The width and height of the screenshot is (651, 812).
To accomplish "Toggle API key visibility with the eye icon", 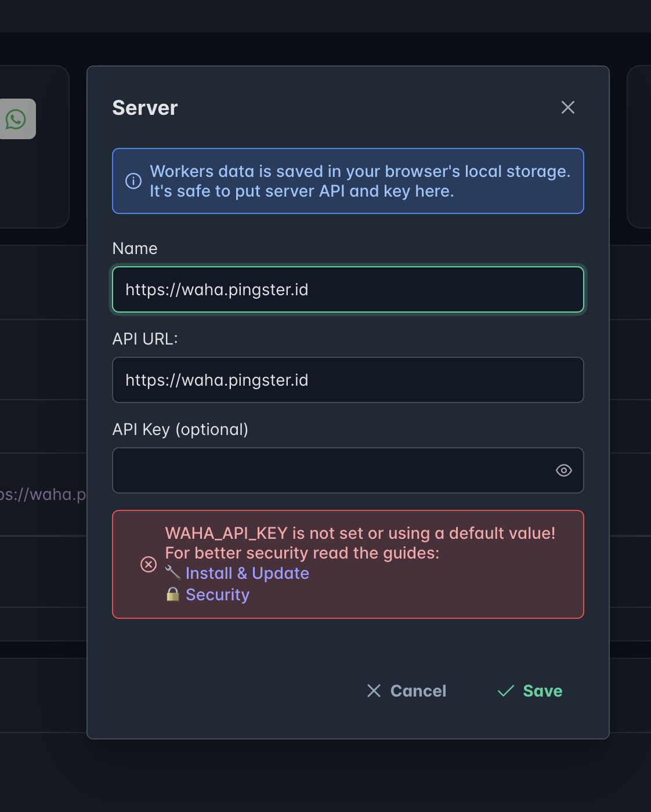I will [x=563, y=470].
